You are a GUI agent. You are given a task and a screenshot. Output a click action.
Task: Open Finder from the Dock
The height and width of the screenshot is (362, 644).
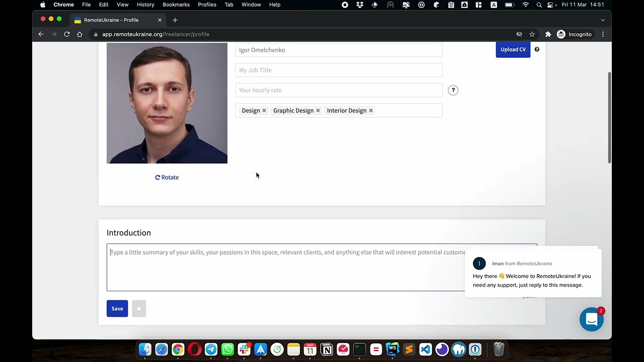[145, 349]
